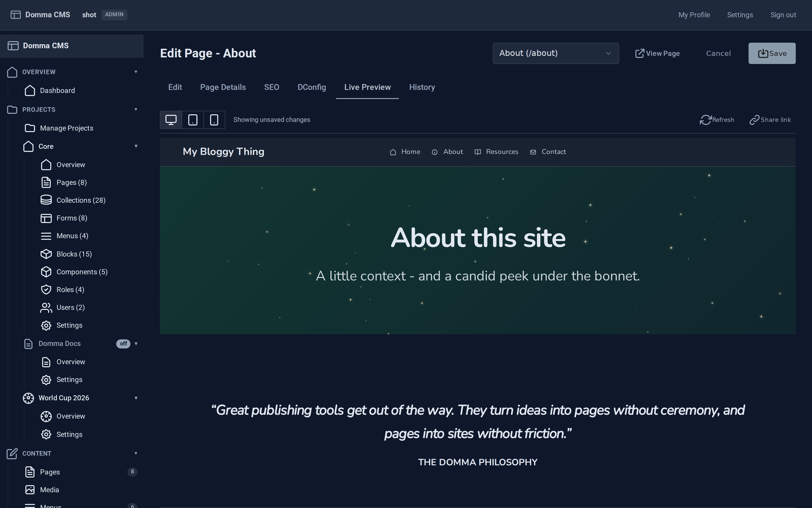
Task: Collapse the CONTENT sidebar section
Action: (x=136, y=454)
